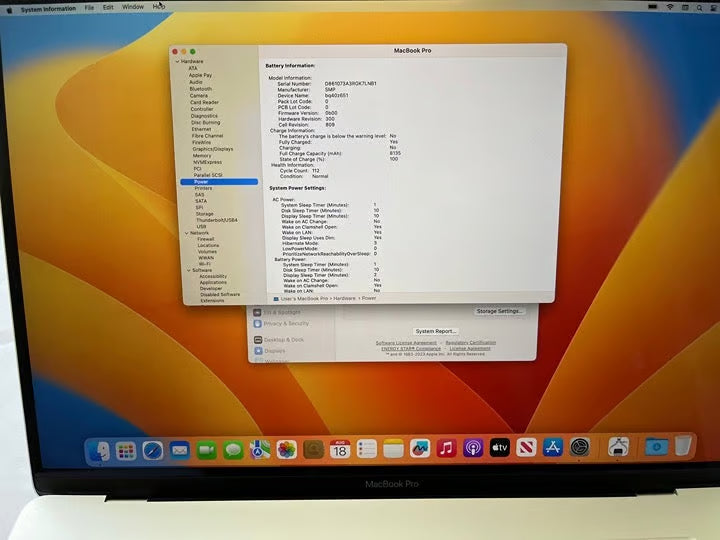Viewport: 720px width, 540px height.
Task: Select Desktop & Dock in the Settings sidebar
Action: 284,340
